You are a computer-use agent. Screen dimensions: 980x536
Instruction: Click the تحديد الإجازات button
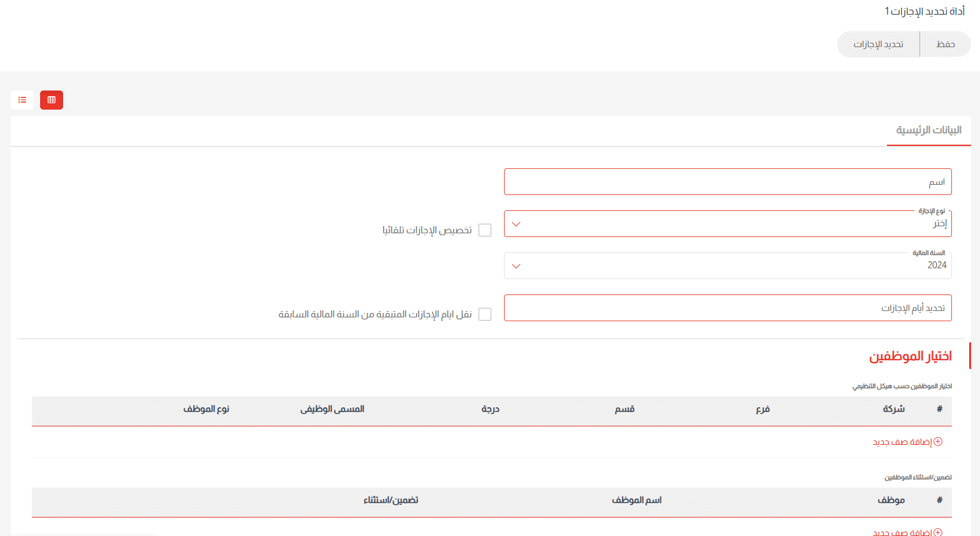[878, 45]
